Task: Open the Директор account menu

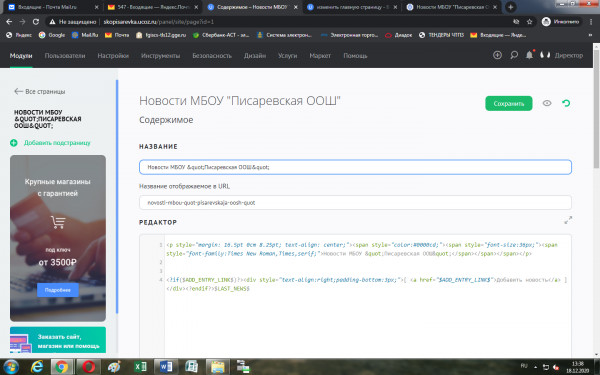Action: click(x=562, y=55)
